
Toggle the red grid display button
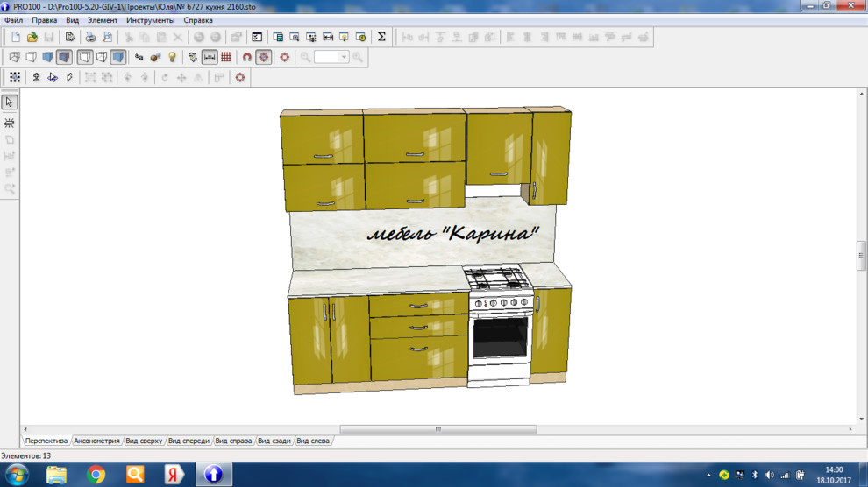click(x=226, y=57)
